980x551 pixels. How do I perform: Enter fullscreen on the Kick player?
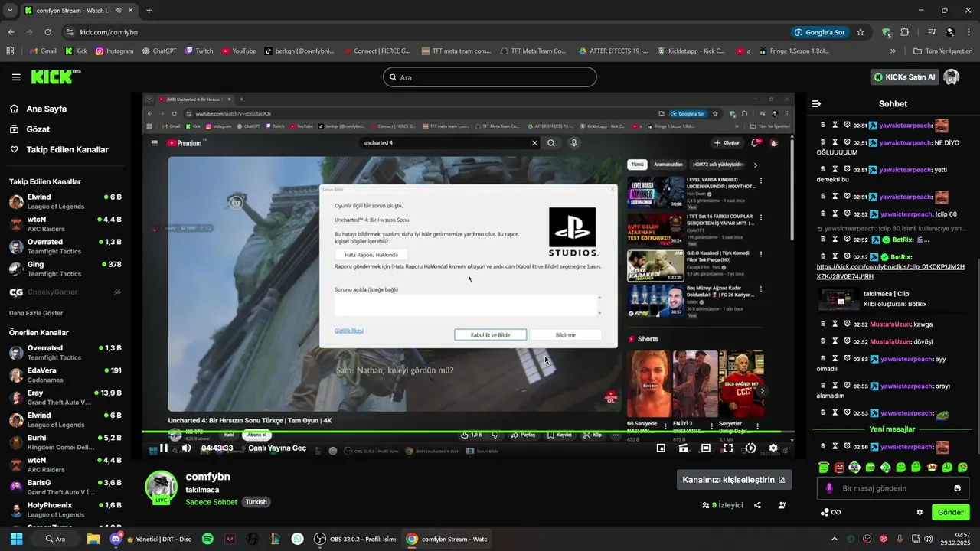click(x=727, y=448)
